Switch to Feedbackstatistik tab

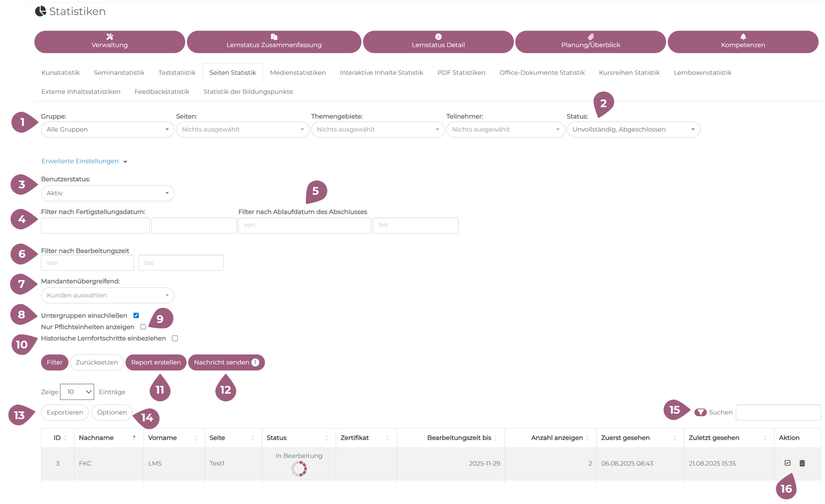(162, 92)
